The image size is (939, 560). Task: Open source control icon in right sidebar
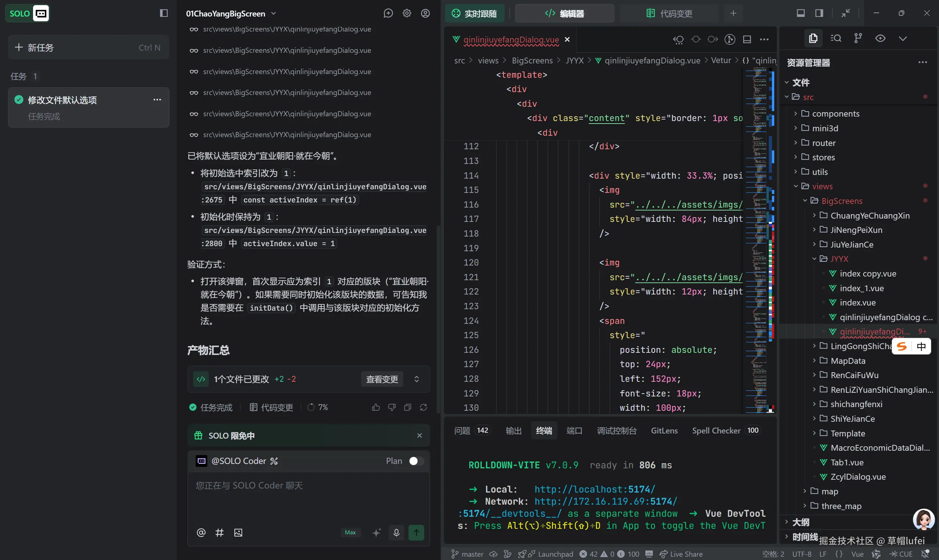coord(858,39)
